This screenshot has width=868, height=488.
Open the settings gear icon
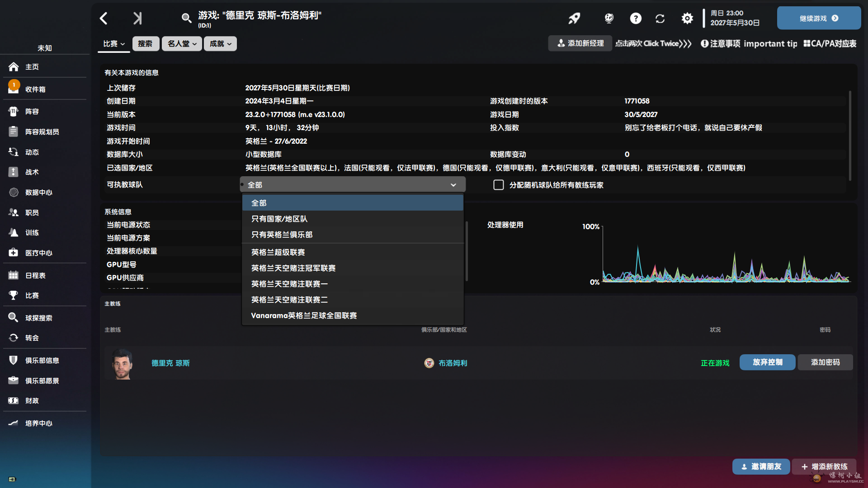tap(687, 19)
